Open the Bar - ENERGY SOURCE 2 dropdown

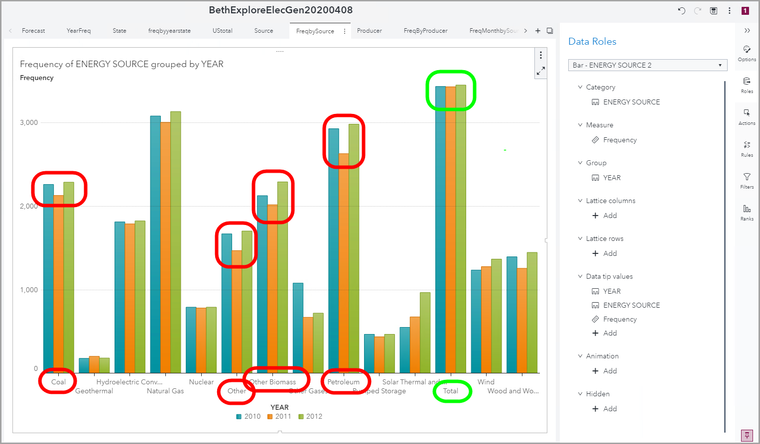pyautogui.click(x=648, y=65)
